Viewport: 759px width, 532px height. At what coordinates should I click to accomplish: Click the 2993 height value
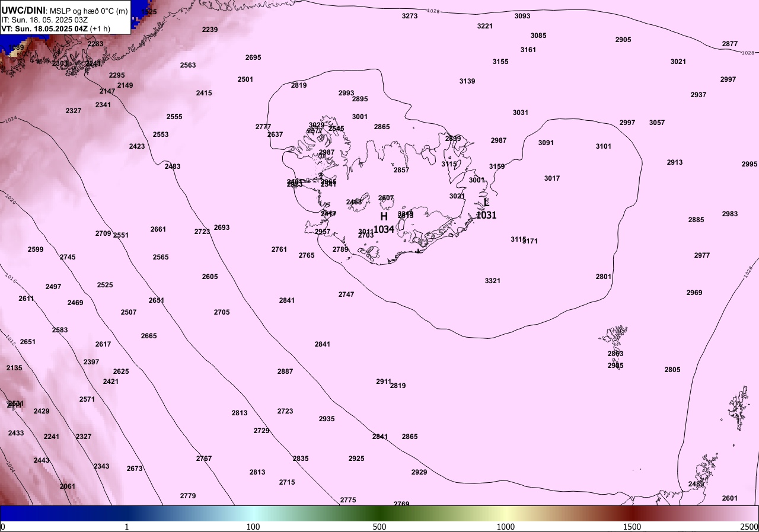point(346,93)
